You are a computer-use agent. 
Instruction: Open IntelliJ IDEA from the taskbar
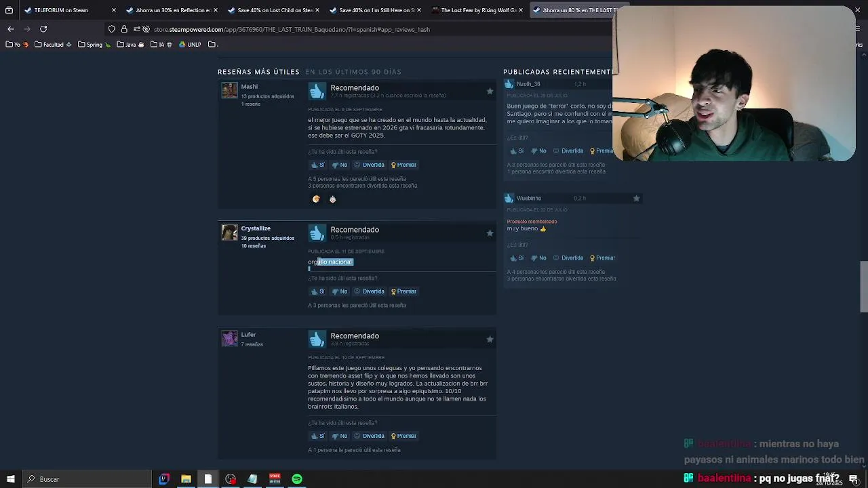point(163,479)
